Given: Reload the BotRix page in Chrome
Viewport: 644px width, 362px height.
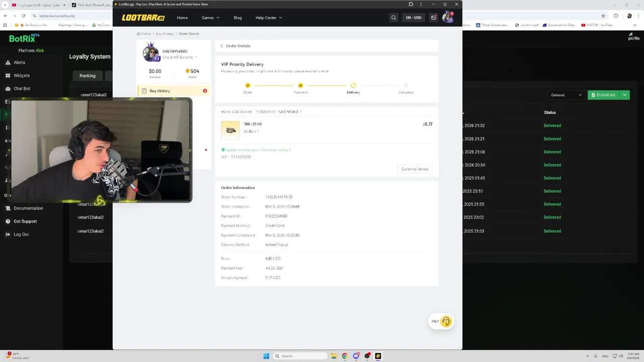Looking at the screenshot, I should coord(23,16).
